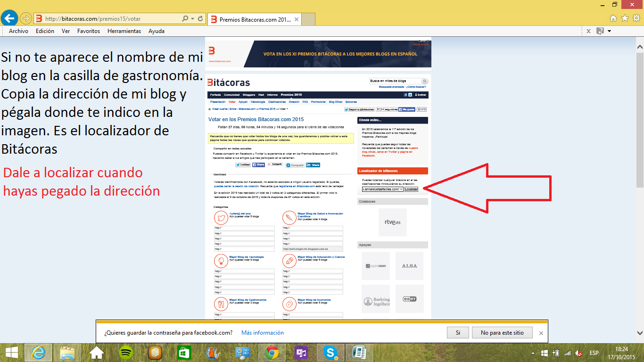Image resolution: width=644 pixels, height=362 pixels.
Task: Open the Portada nav item
Action: click(215, 95)
